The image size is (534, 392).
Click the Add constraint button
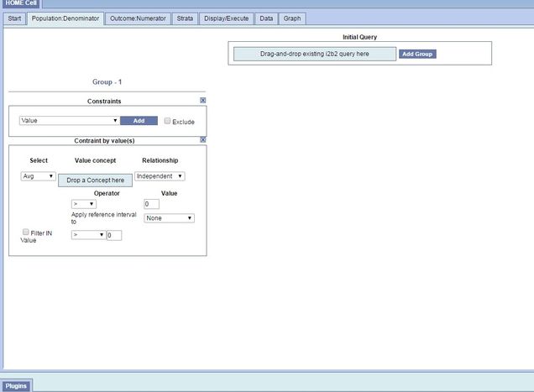click(139, 121)
